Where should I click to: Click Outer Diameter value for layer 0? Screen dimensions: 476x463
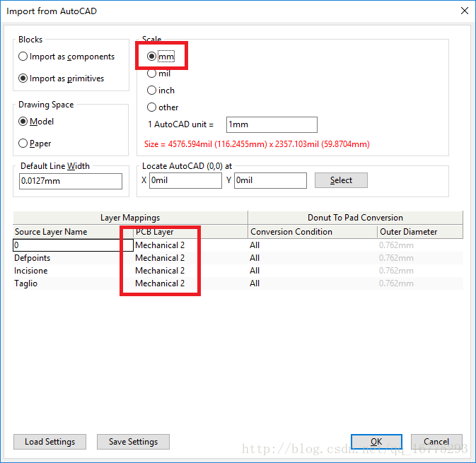pos(420,245)
